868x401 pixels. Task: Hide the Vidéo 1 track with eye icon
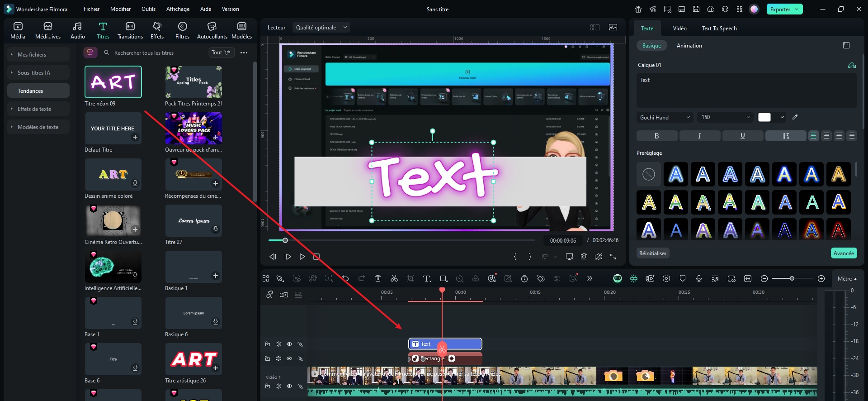(x=289, y=386)
